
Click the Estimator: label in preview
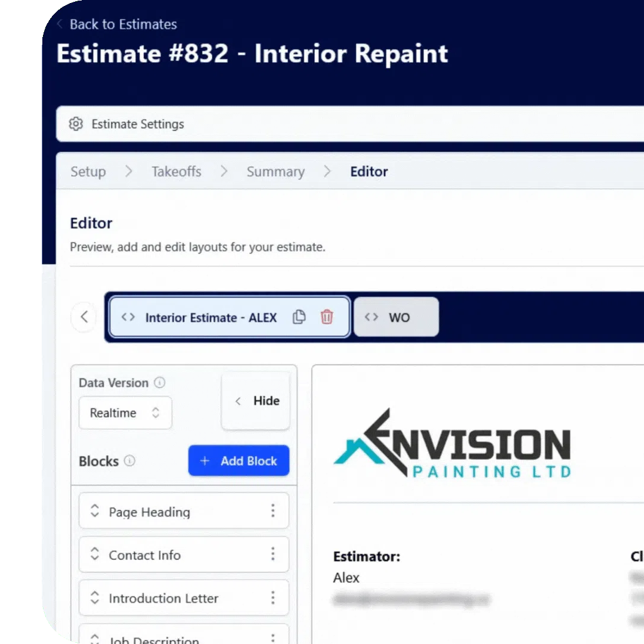(x=366, y=556)
